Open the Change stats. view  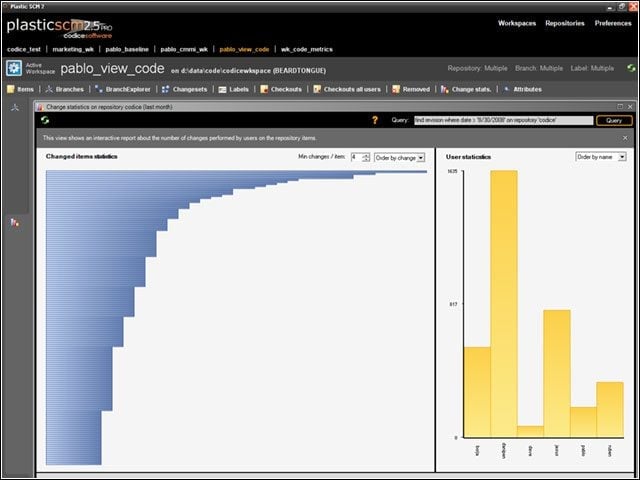[x=466, y=89]
